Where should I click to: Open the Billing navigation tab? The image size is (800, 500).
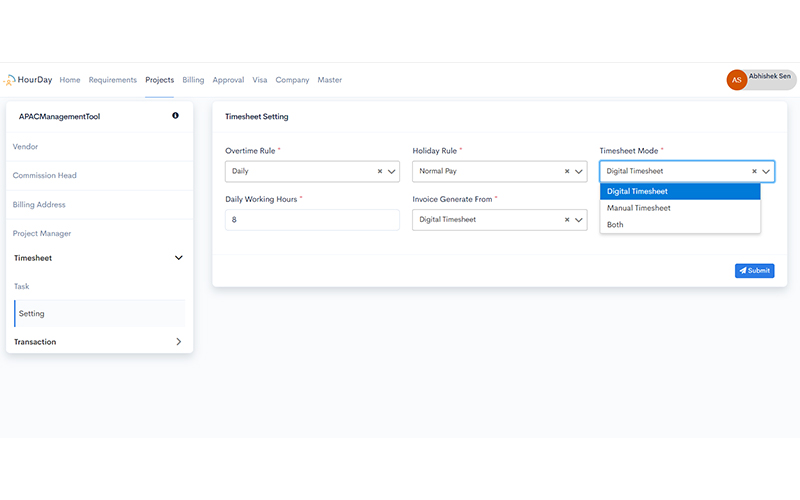coord(193,80)
